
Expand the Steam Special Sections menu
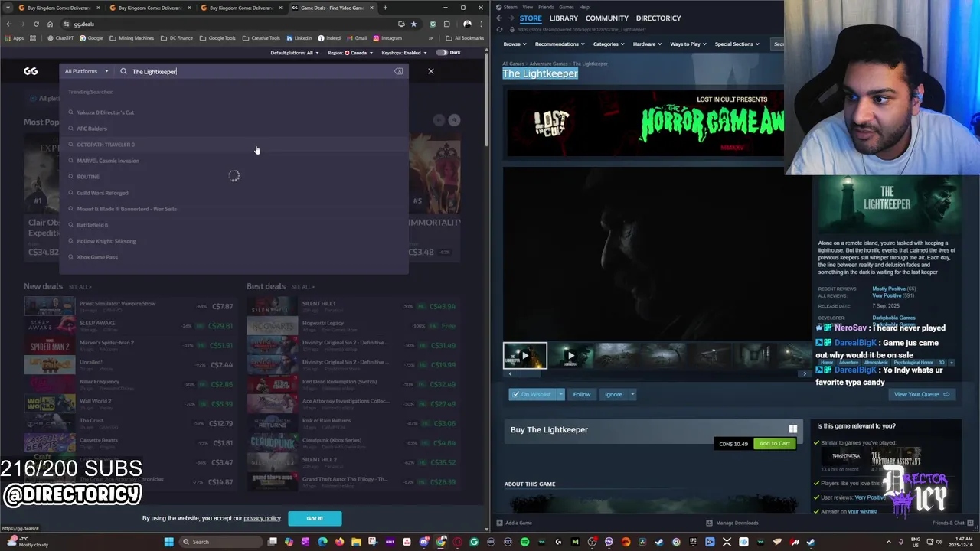click(x=737, y=44)
